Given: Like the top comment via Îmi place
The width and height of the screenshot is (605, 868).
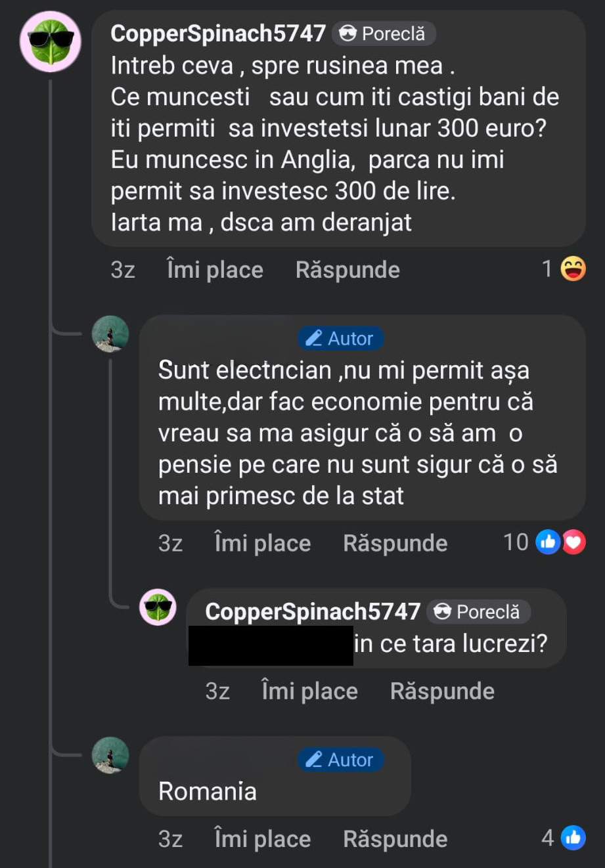Looking at the screenshot, I should (215, 270).
